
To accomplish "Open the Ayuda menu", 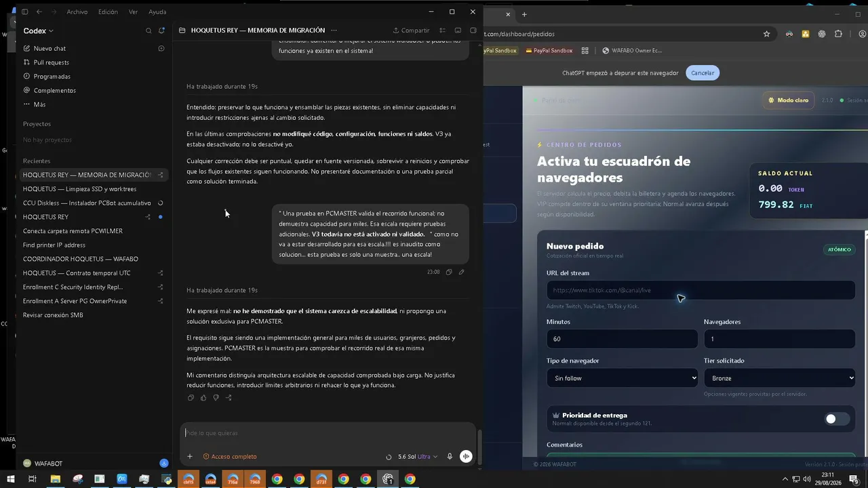I will 157,12.
